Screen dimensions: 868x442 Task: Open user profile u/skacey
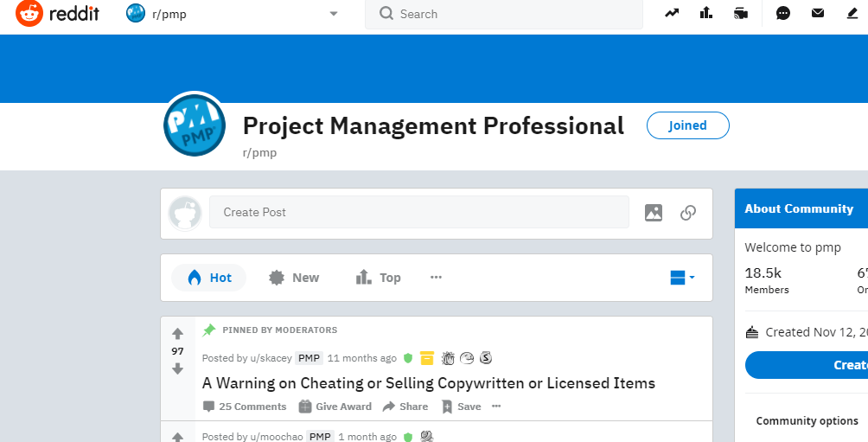[271, 358]
